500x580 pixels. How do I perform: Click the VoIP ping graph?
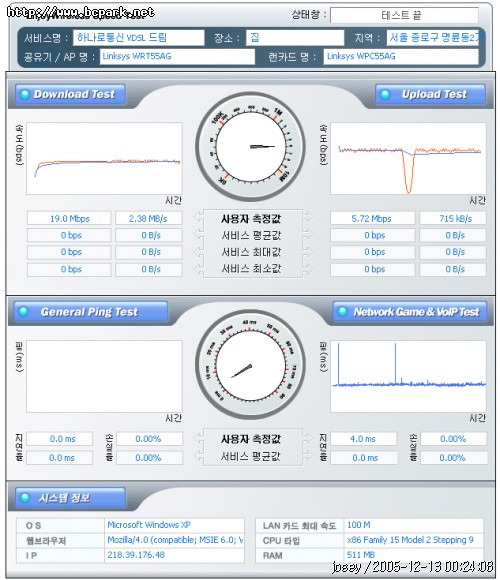point(408,376)
